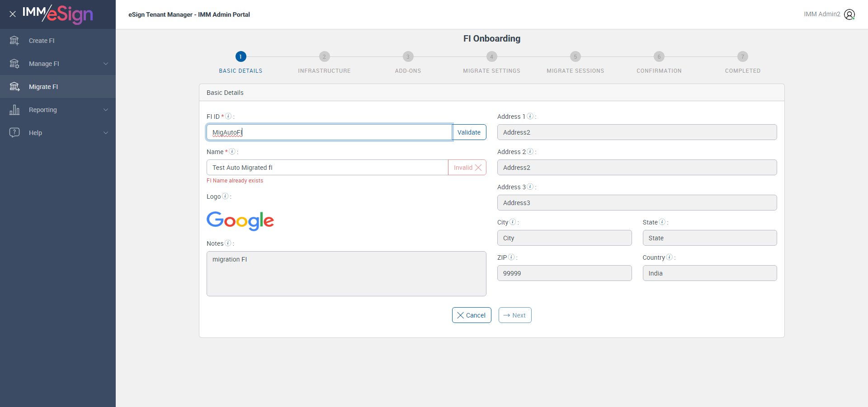The height and width of the screenshot is (407, 868).
Task: Click the Google logo image
Action: tap(240, 221)
